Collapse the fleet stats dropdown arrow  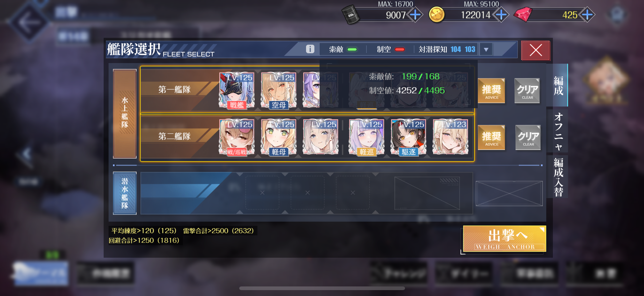point(486,50)
